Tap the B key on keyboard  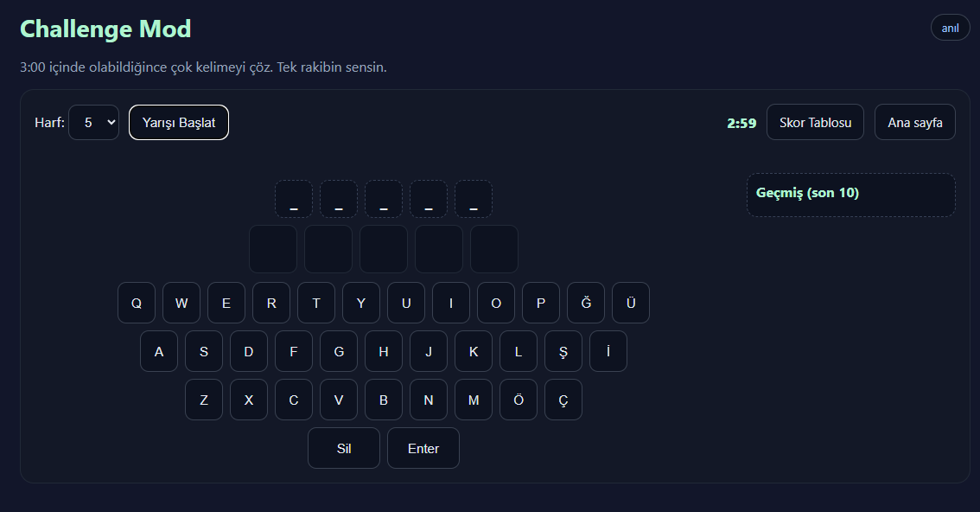tap(384, 400)
